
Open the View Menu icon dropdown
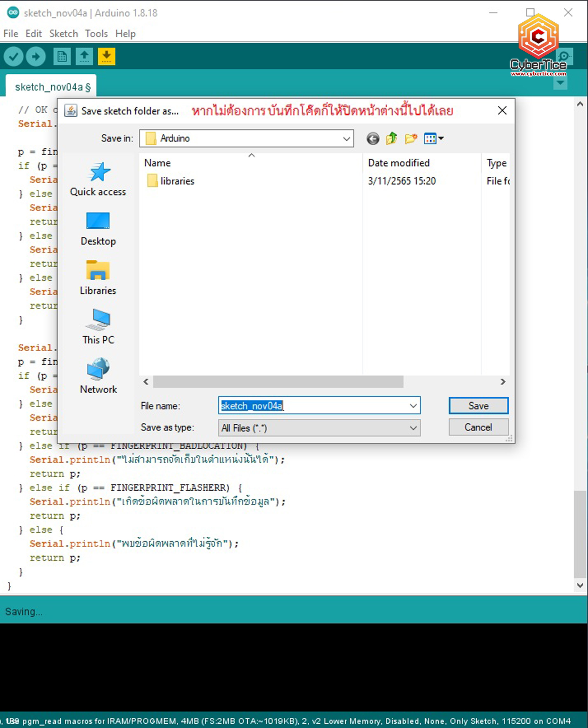point(434,139)
